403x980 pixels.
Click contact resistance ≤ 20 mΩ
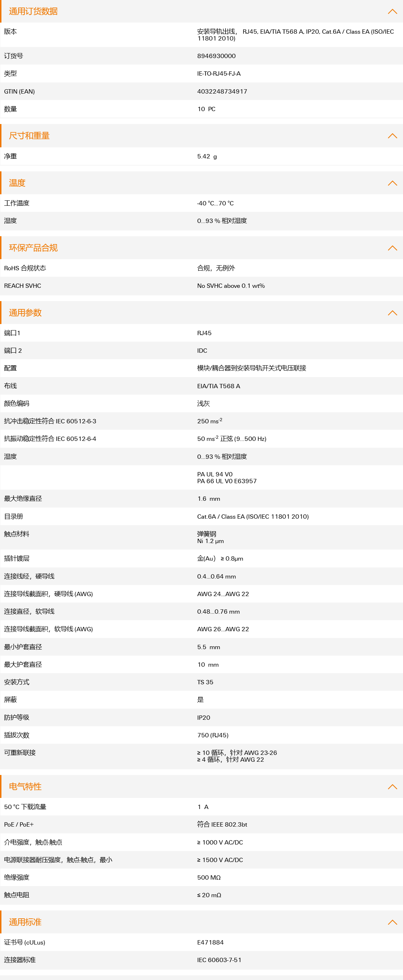click(x=209, y=895)
